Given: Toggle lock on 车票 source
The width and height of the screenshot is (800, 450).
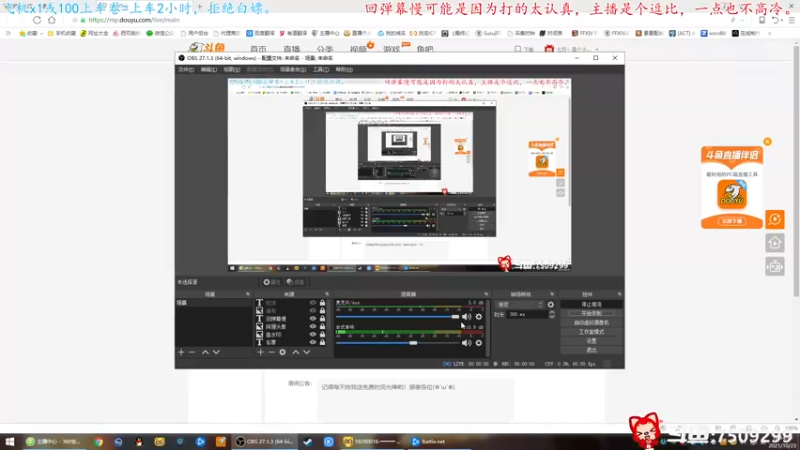Looking at the screenshot, I should (x=322, y=342).
